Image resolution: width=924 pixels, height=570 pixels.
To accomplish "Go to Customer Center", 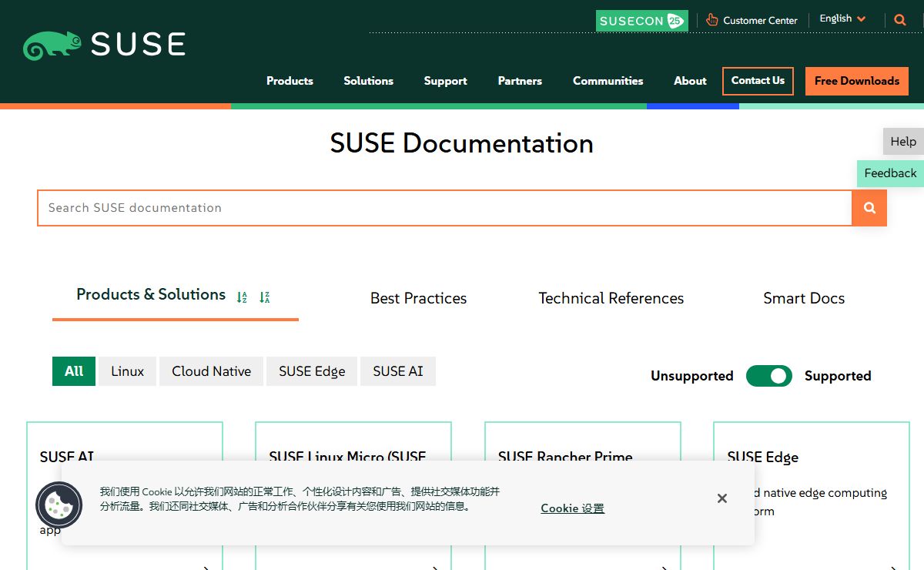I will click(752, 21).
